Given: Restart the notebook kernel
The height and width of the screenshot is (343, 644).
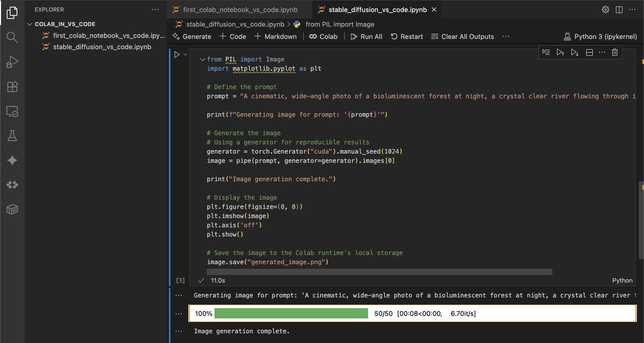Looking at the screenshot, I should point(407,37).
